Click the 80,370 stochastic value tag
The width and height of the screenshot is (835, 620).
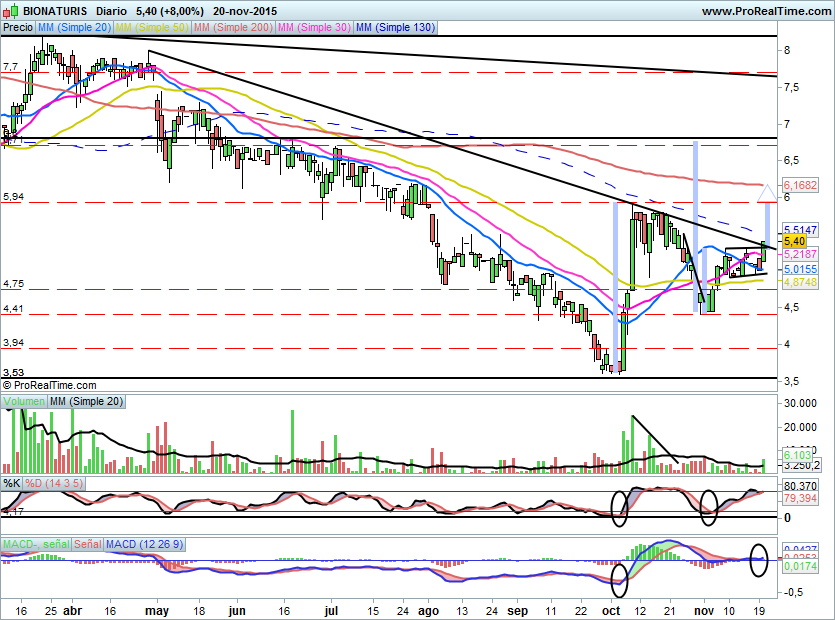click(800, 486)
